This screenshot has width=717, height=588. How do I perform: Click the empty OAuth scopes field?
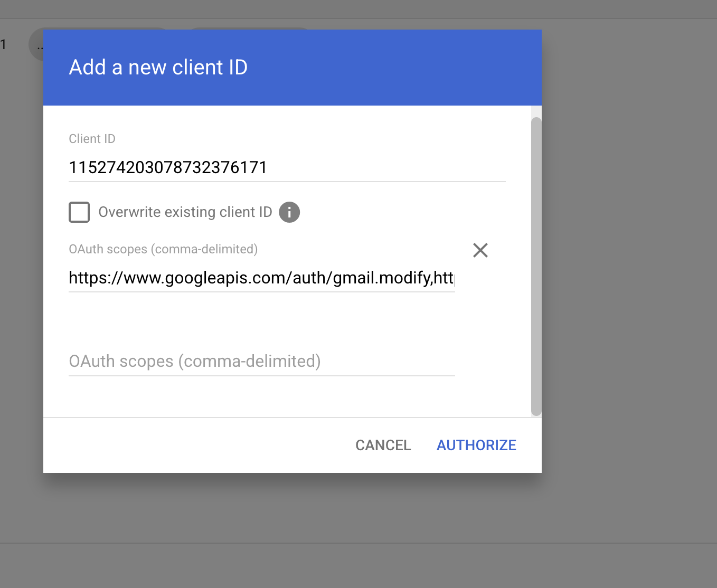(262, 362)
